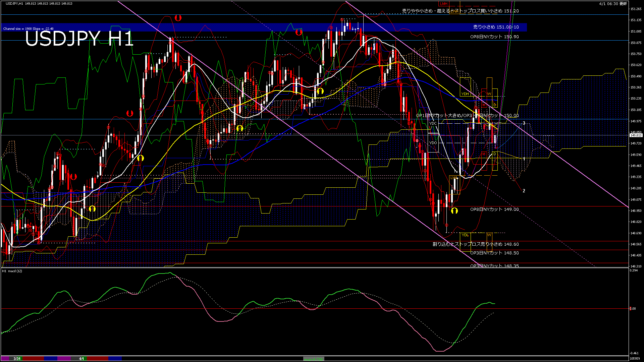Viewport: 644px width, 362px height.
Task: Click the LWL label box
Action: point(453,178)
